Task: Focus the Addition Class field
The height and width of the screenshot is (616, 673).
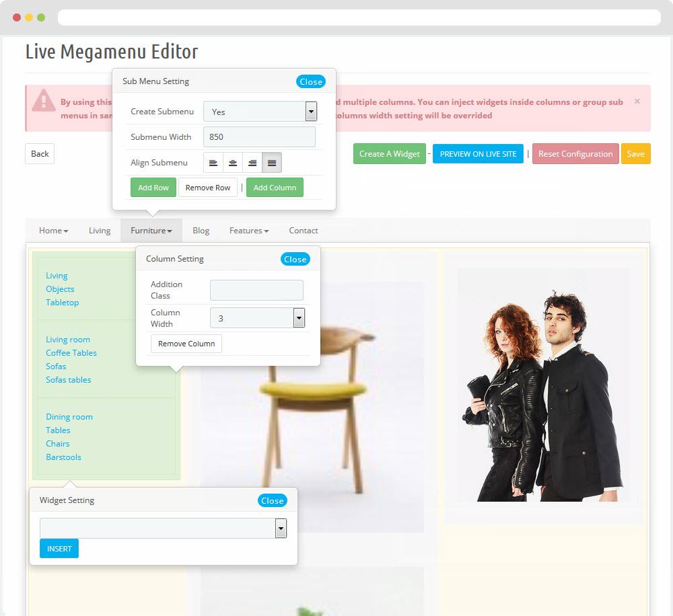Action: (256, 290)
